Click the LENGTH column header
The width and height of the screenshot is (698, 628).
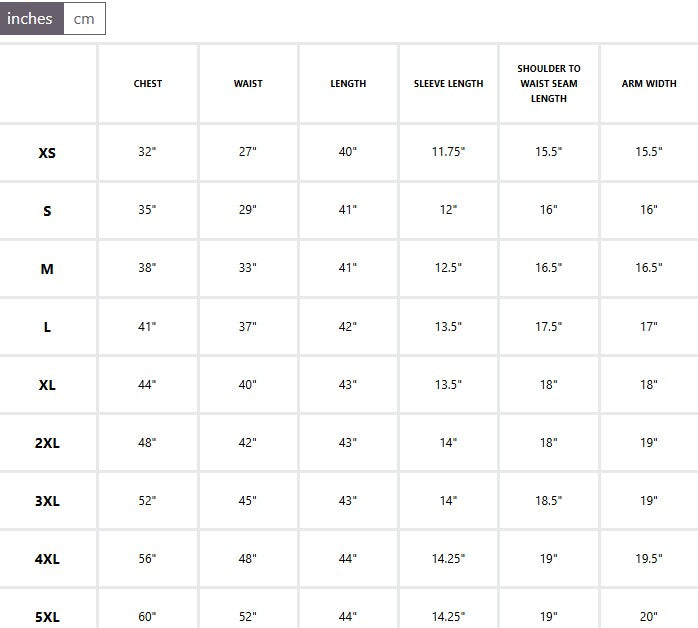[x=348, y=84]
